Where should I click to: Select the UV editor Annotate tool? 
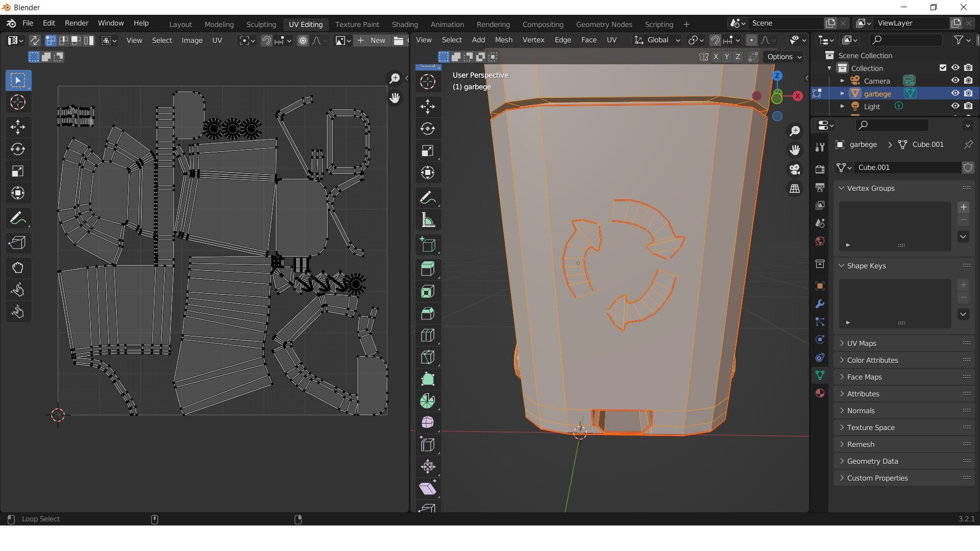click(x=18, y=219)
